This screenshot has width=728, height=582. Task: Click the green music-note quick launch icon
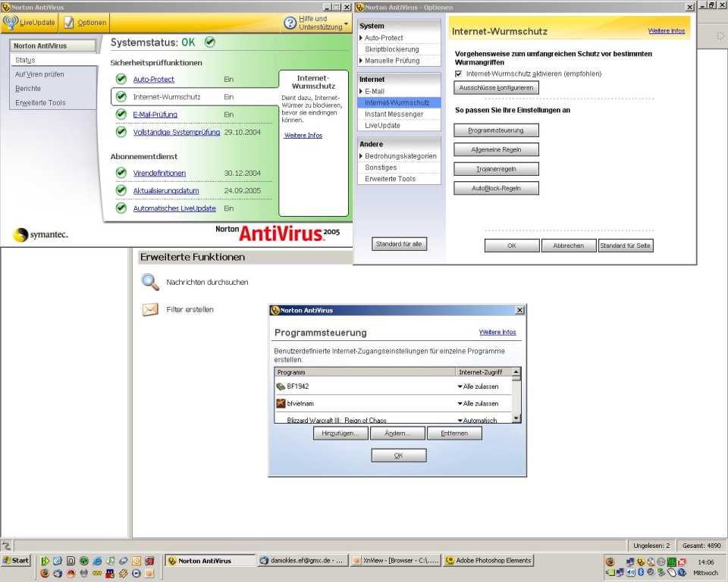(111, 561)
